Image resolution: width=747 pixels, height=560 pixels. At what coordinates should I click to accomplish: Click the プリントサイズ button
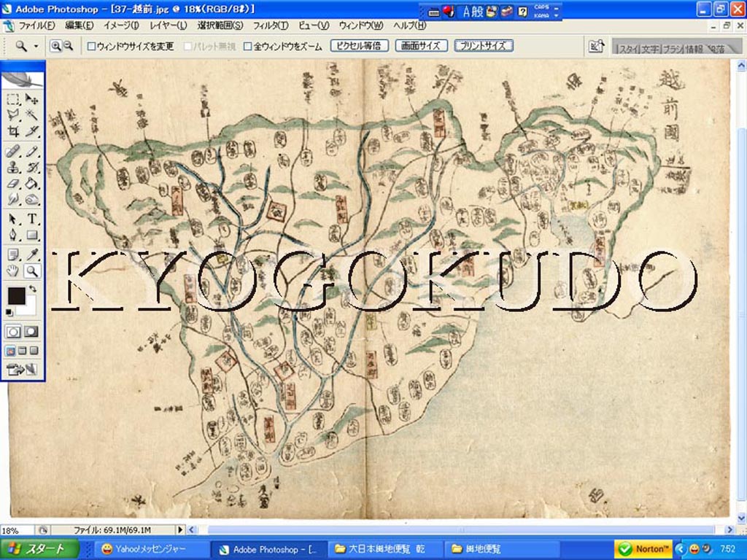(483, 46)
